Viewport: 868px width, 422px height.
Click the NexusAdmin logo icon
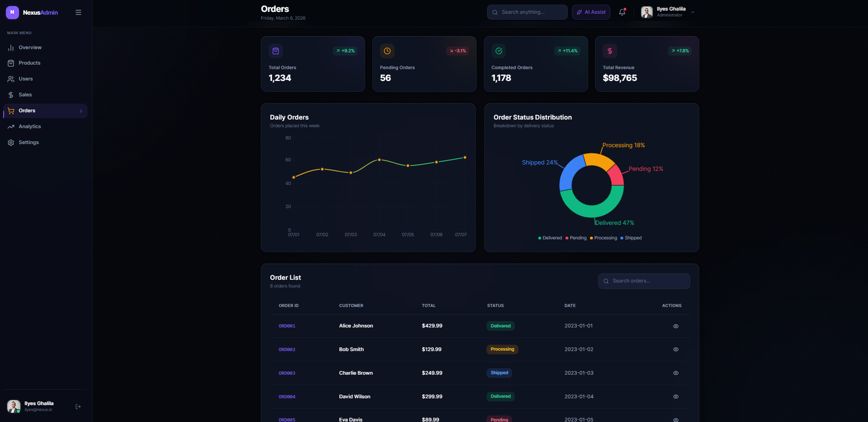[x=12, y=12]
